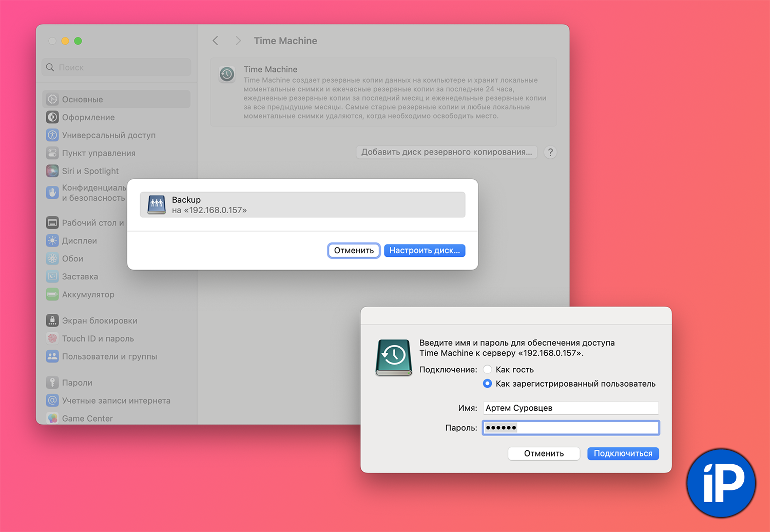Click the Заставка screen saver icon

tap(52, 277)
